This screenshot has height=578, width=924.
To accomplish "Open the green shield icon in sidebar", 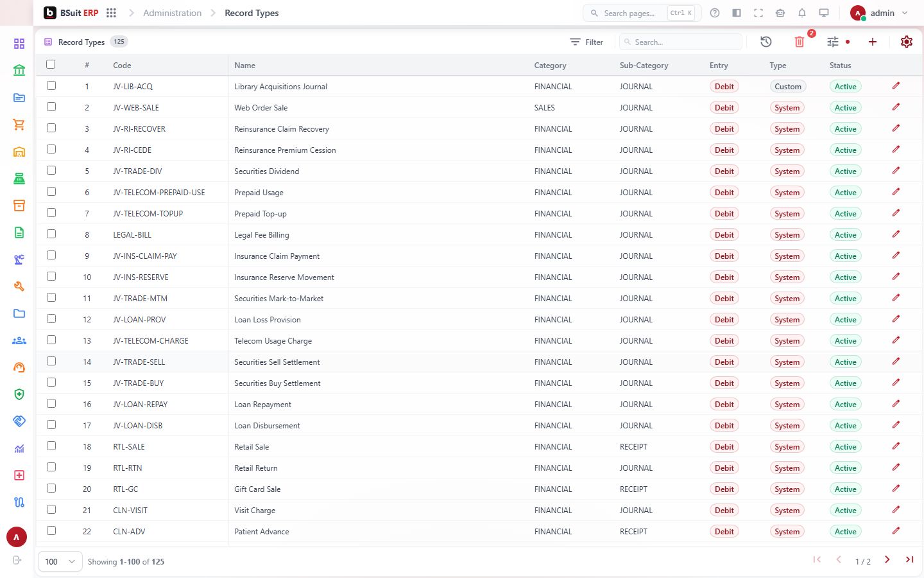I will click(x=19, y=394).
